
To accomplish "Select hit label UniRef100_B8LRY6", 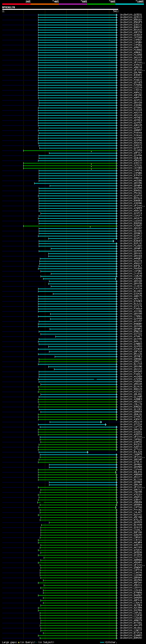I will 131,472.
